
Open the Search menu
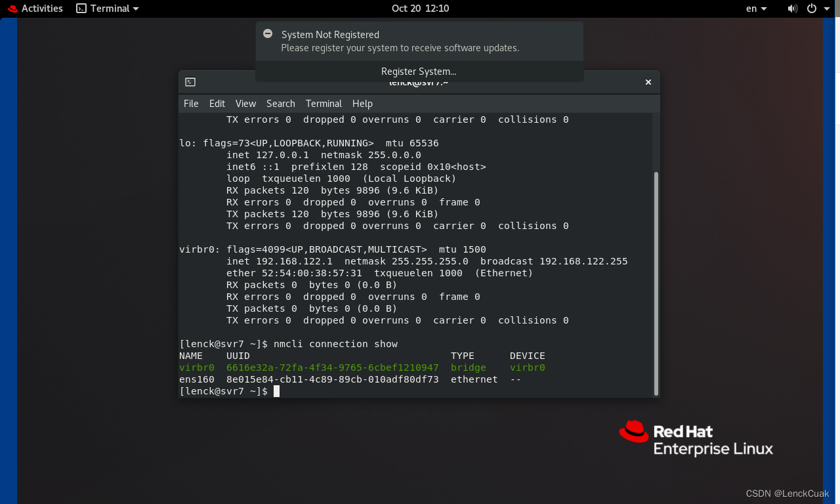[280, 104]
